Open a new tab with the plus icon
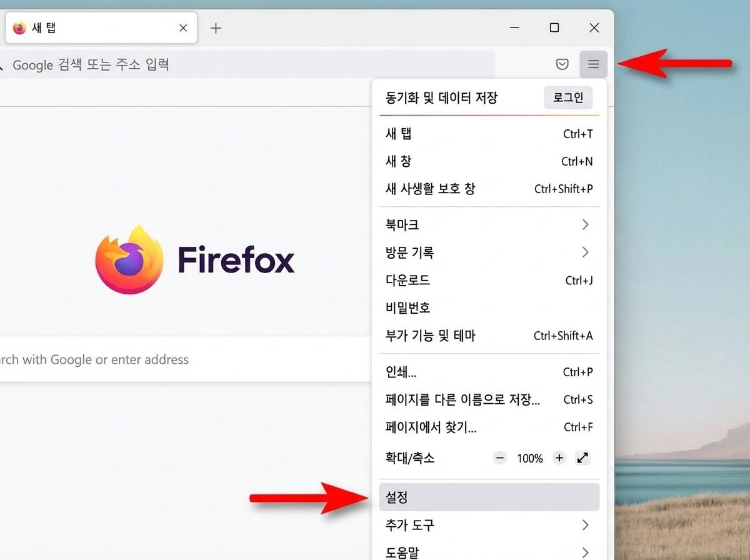Viewport: 750px width, 560px height. (216, 27)
